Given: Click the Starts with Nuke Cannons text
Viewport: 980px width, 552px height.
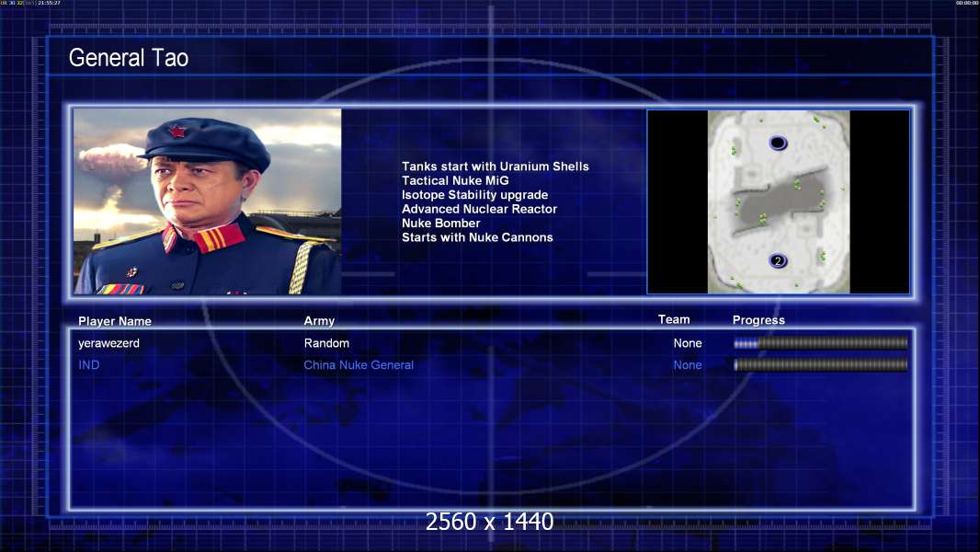Looking at the screenshot, I should 477,237.
